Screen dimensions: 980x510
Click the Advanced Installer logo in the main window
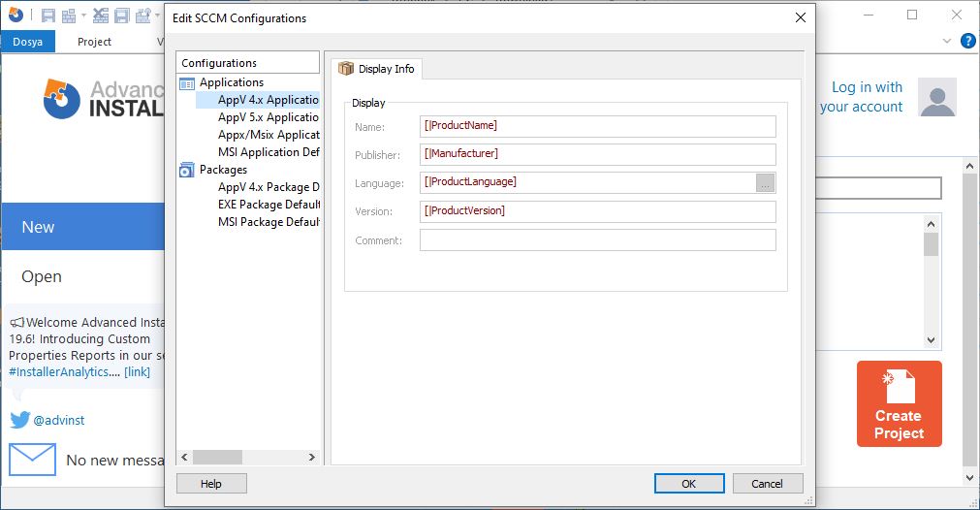pos(103,99)
